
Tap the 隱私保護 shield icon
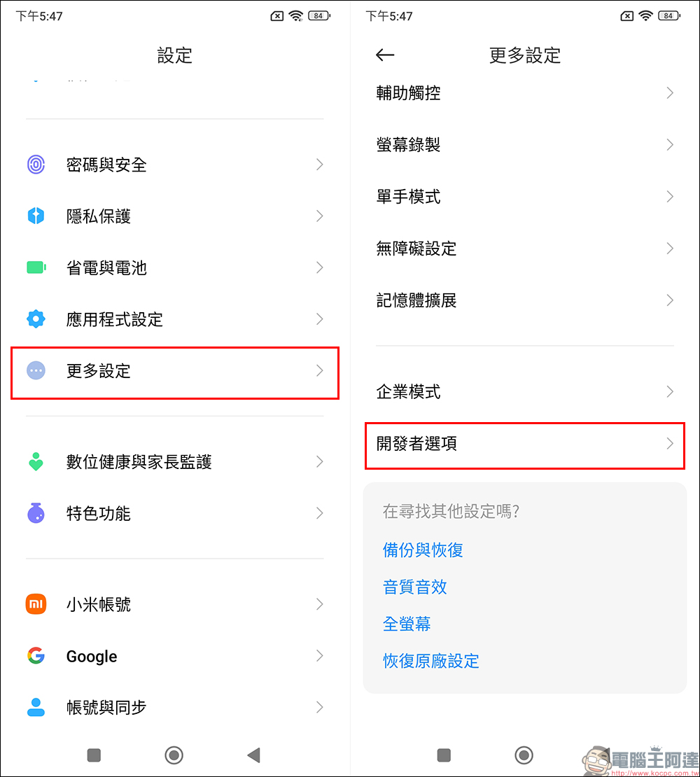pos(36,216)
